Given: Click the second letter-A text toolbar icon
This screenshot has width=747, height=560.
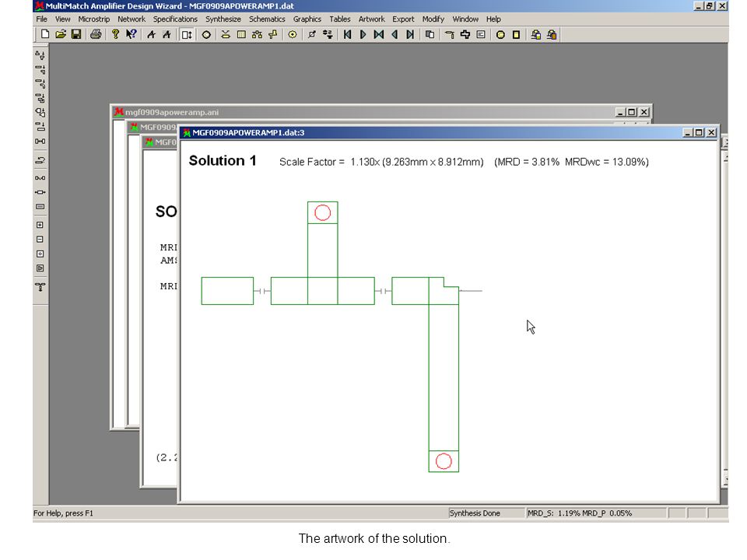Looking at the screenshot, I should 167,34.
